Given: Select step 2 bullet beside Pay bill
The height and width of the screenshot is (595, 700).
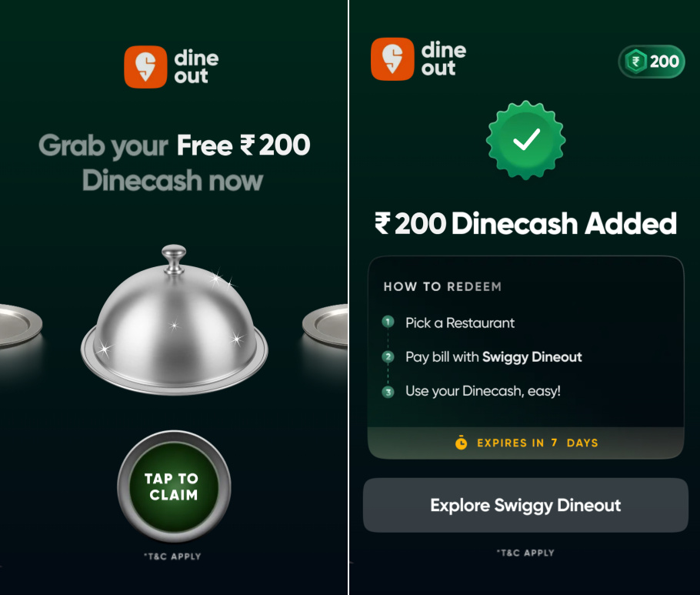Looking at the screenshot, I should pyautogui.click(x=388, y=356).
